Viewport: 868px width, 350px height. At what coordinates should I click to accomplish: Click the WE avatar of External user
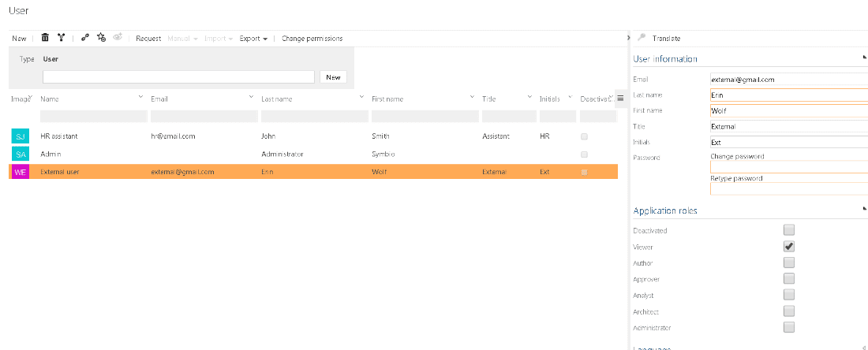[x=20, y=172]
